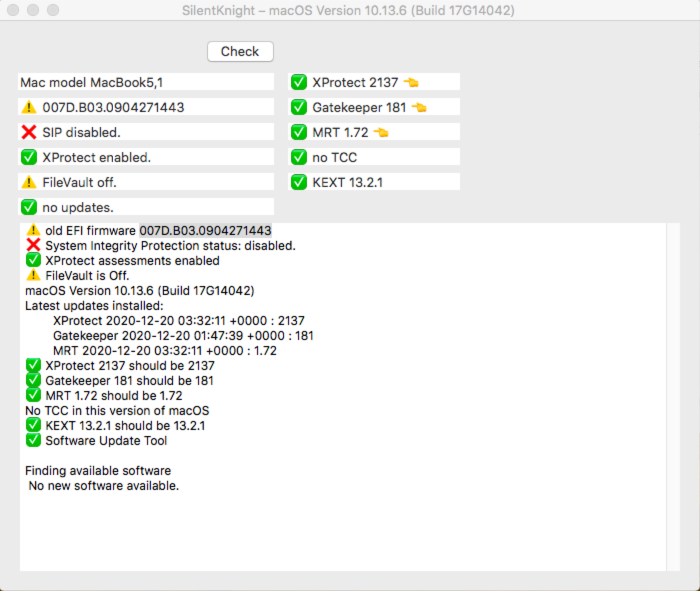Click red X on System Integrity Protection log line

point(33,245)
